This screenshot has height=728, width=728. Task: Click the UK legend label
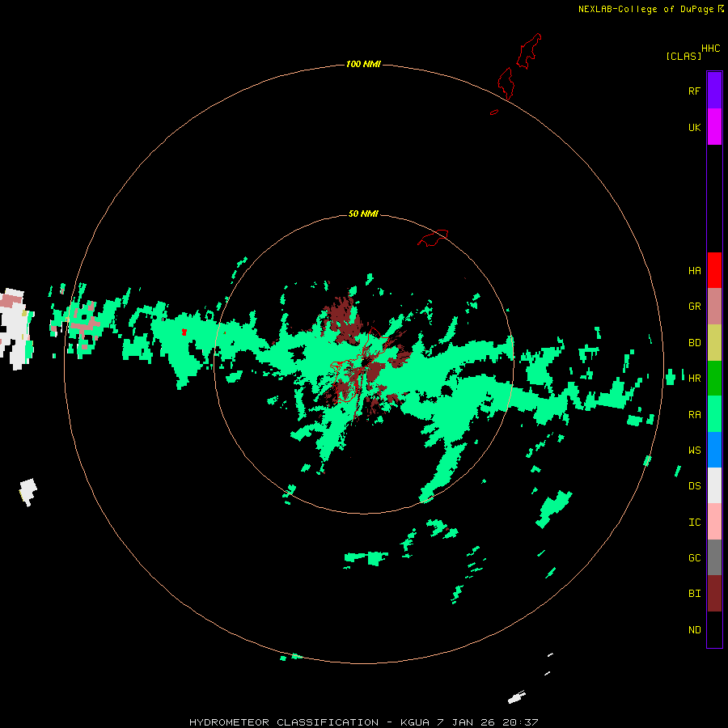[694, 127]
